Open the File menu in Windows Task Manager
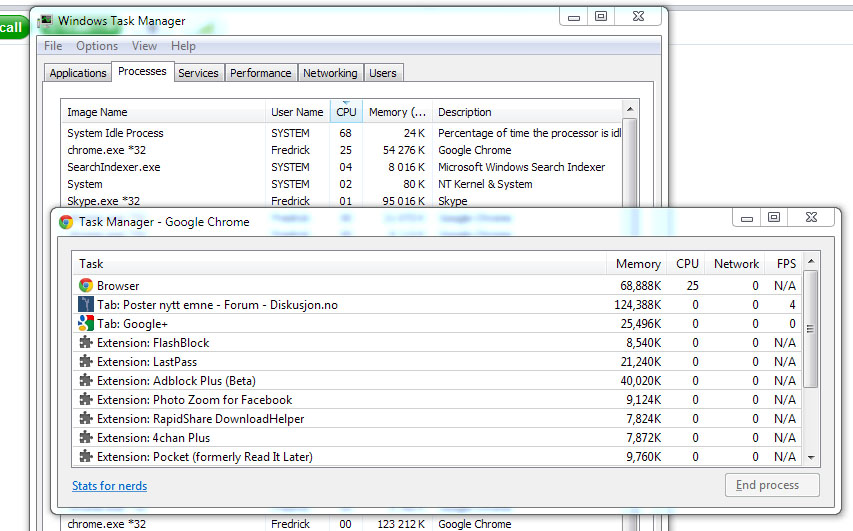 (53, 46)
